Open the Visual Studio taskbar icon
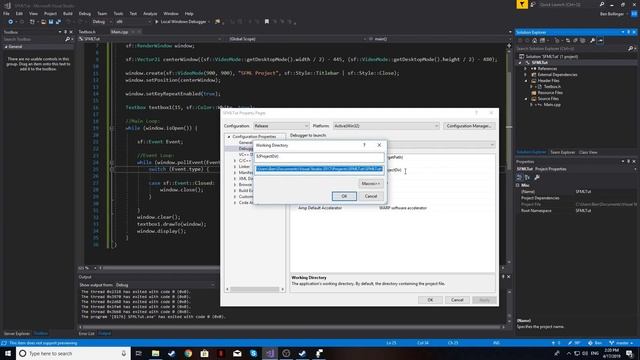 point(270,353)
